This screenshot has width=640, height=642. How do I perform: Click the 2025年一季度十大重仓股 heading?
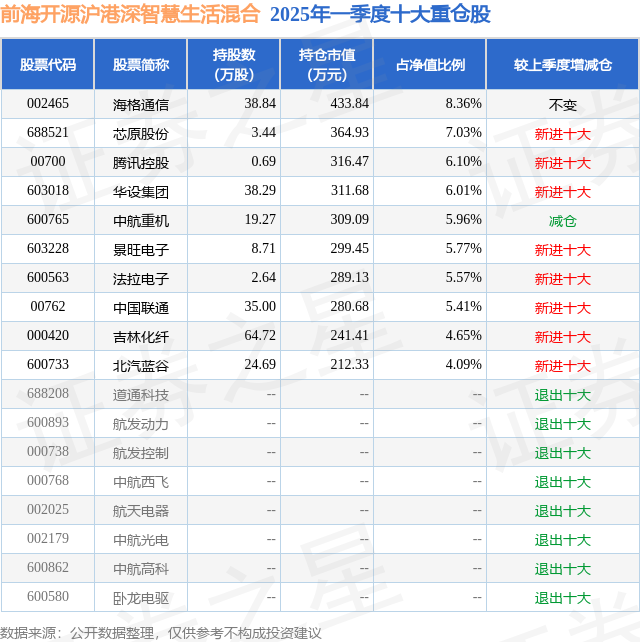pos(380,14)
